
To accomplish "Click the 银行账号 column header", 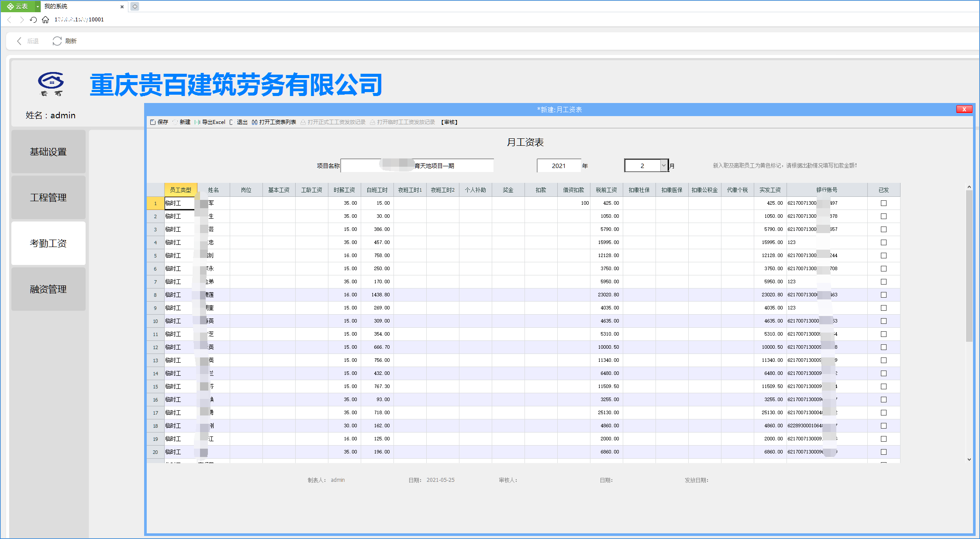I will point(827,190).
